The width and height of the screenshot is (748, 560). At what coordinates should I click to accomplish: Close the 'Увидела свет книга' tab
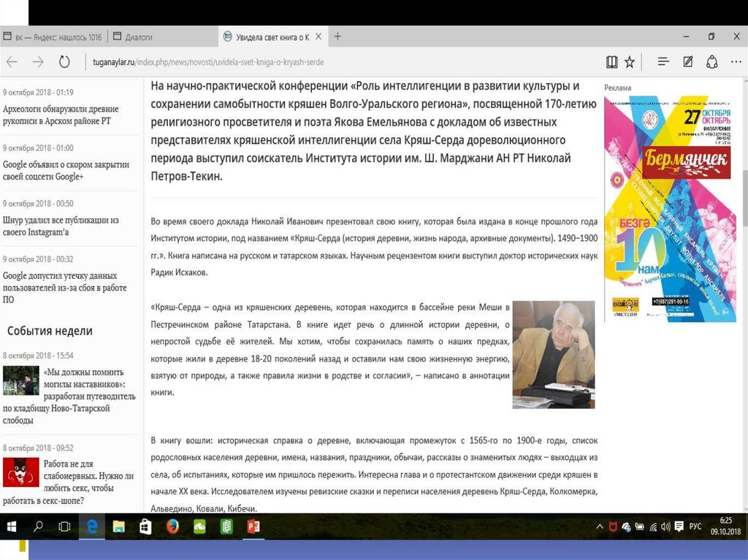click(318, 37)
